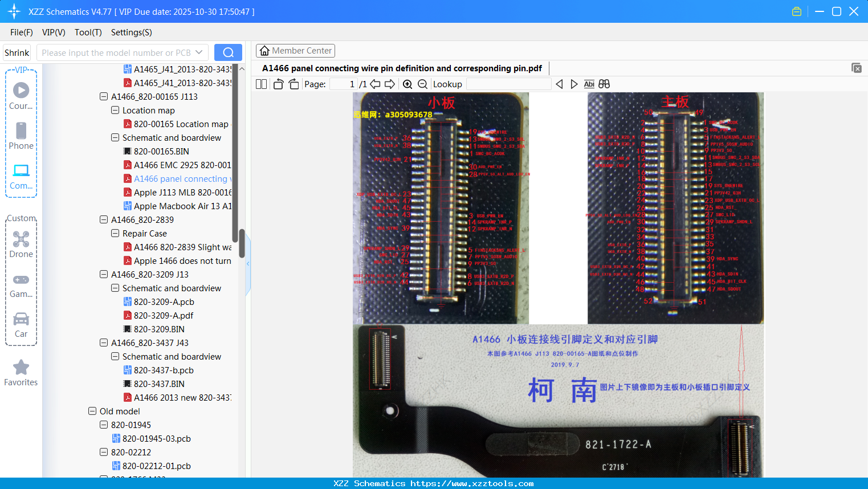This screenshot has height=489, width=868.
Task: Collapse the Location map node
Action: [x=115, y=111]
